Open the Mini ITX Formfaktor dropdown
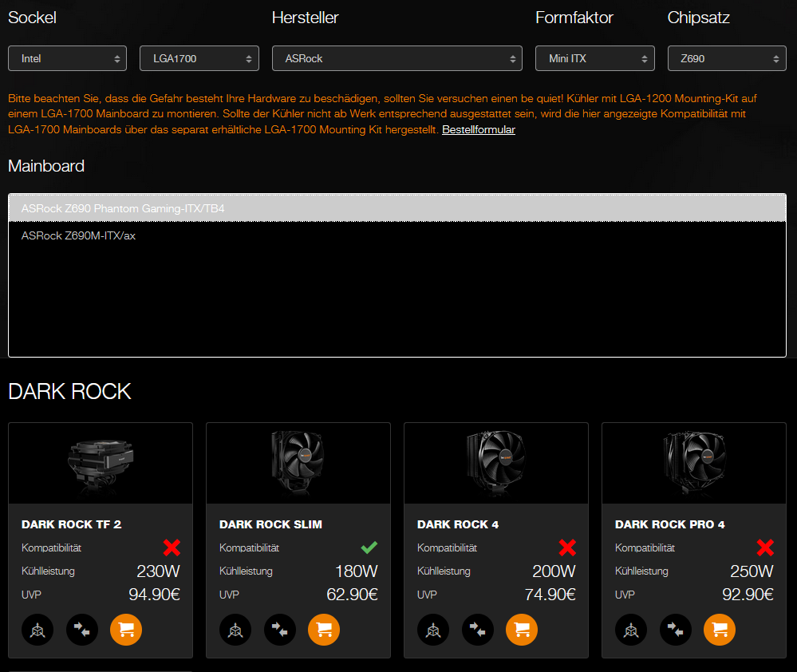The height and width of the screenshot is (672, 797). coord(594,58)
